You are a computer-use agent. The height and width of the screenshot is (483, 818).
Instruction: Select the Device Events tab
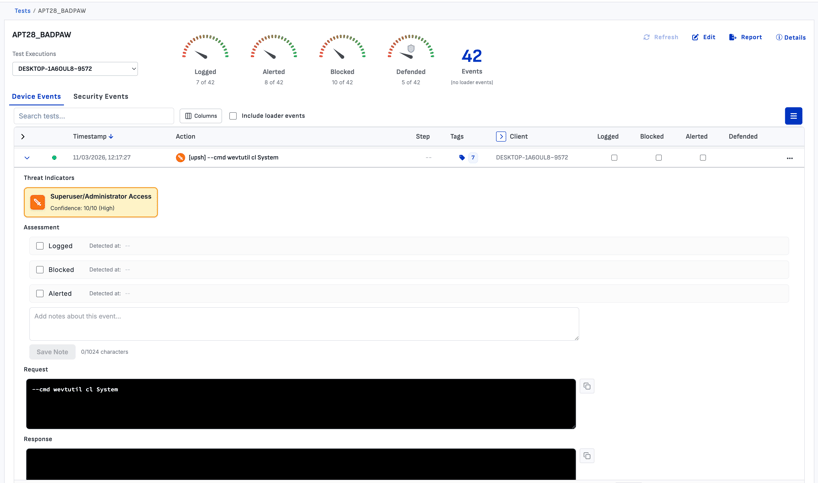point(36,97)
